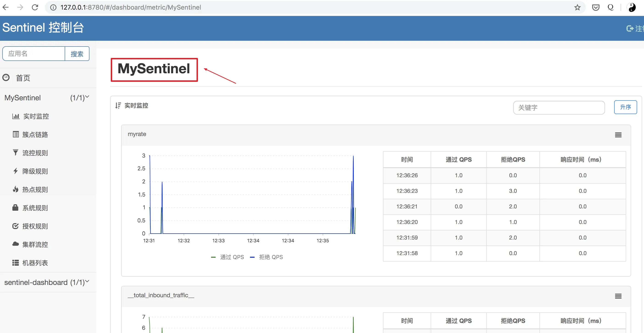Screen dimensions: 644x333
Task: Click the __total_inbound_traffic__ resource title
Action: 161,295
